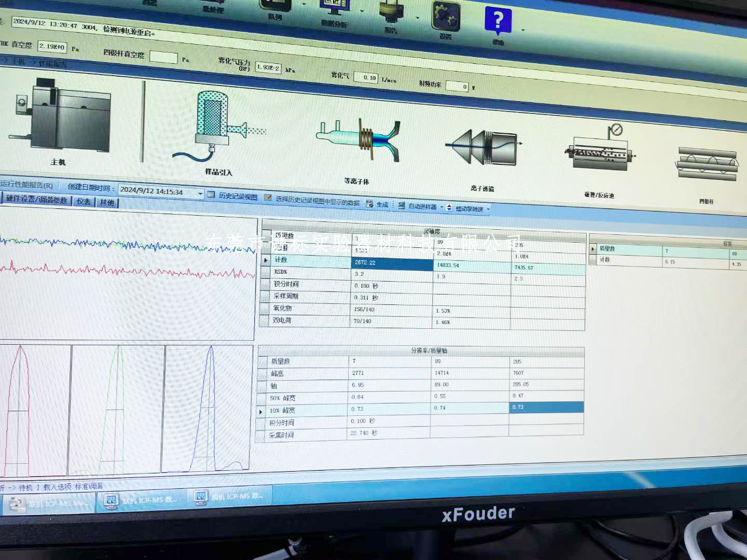The height and width of the screenshot is (560, 747).
Task: Click the 雾化气 flow value field
Action: [x=366, y=78]
